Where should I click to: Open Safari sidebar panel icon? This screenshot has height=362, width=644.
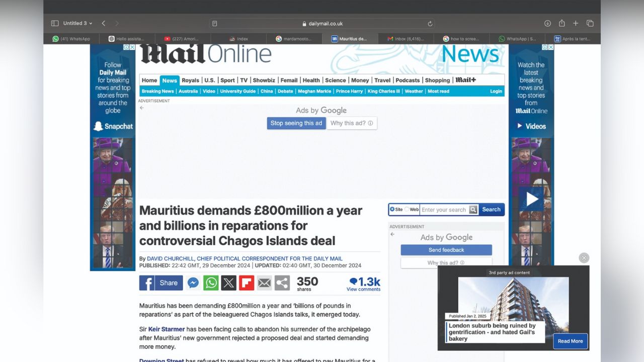[x=55, y=24]
